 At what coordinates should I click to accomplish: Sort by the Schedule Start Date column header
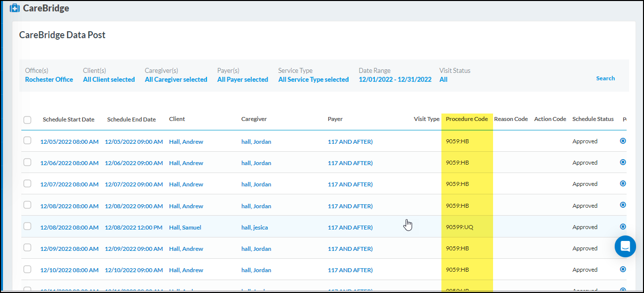[x=69, y=119]
